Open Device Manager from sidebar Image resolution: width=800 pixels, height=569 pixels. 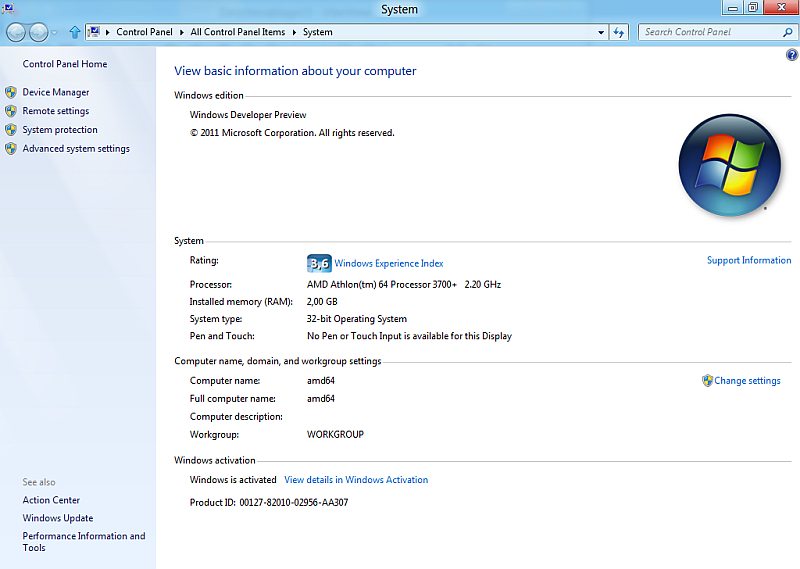[56, 92]
